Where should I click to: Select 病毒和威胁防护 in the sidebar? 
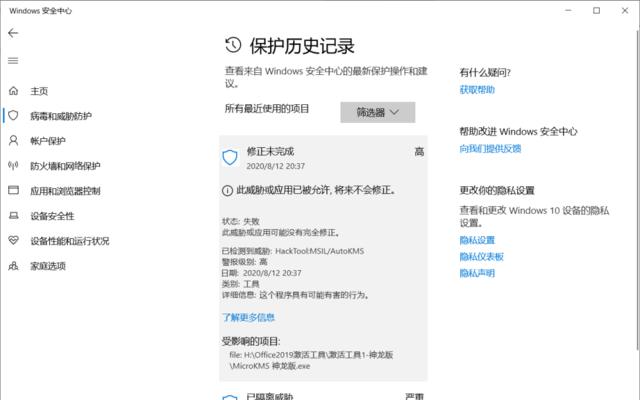[x=61, y=116]
